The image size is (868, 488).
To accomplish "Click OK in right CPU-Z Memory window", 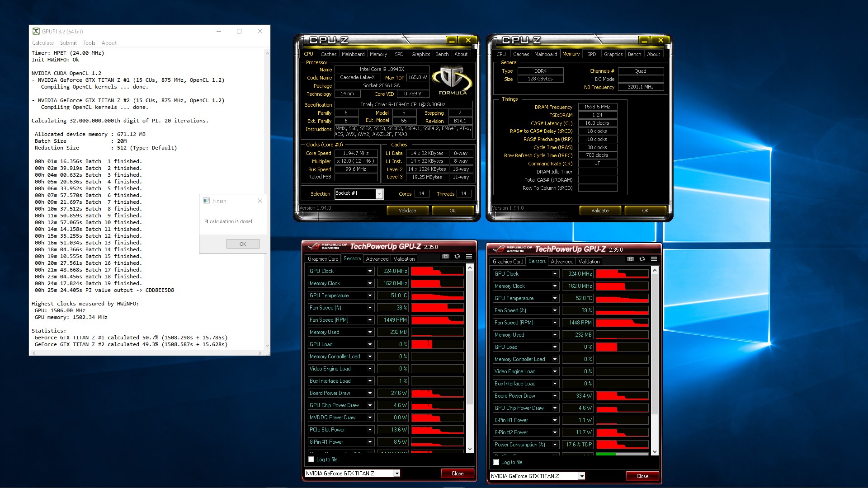I will 645,211.
